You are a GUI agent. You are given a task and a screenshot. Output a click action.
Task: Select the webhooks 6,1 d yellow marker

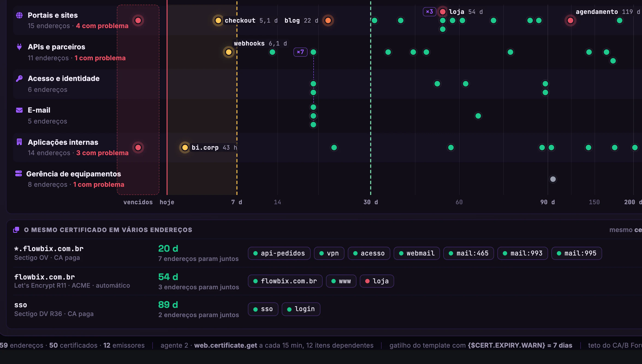point(229,52)
